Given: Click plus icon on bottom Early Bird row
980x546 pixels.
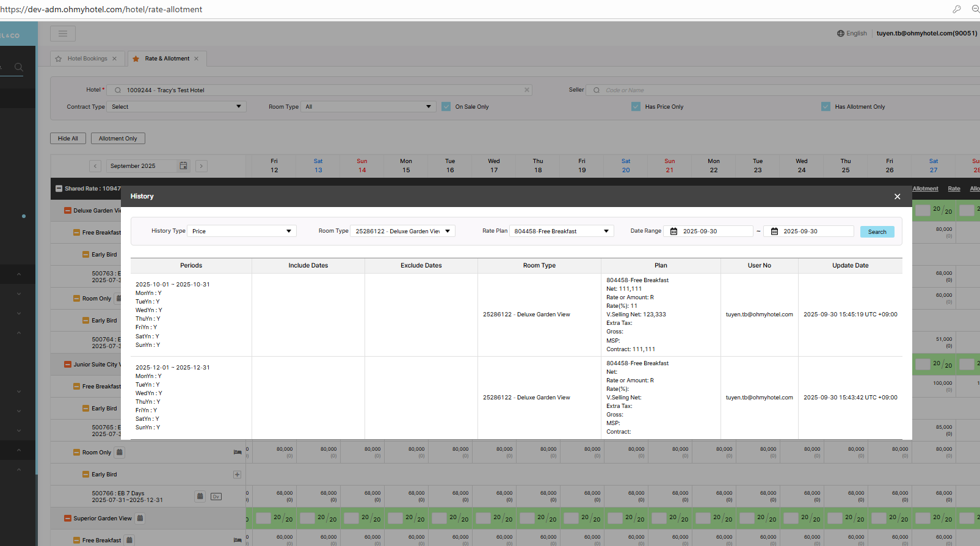Looking at the screenshot, I should click(x=237, y=475).
